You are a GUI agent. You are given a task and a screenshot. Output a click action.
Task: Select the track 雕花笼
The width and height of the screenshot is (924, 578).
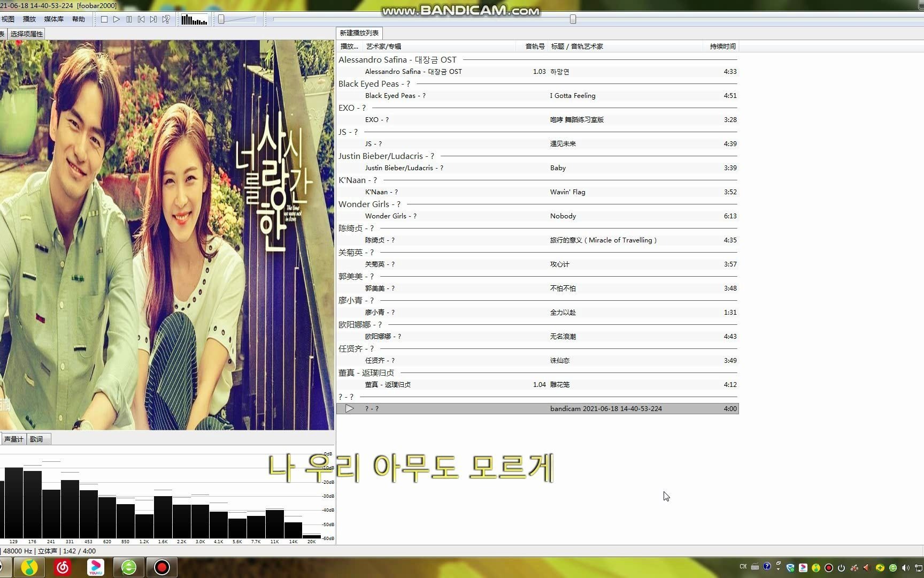537,385
